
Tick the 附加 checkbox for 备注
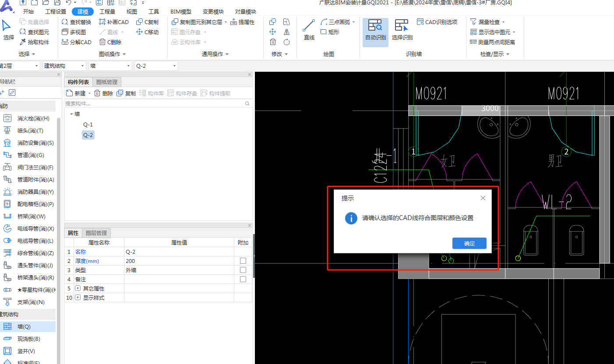(243, 279)
